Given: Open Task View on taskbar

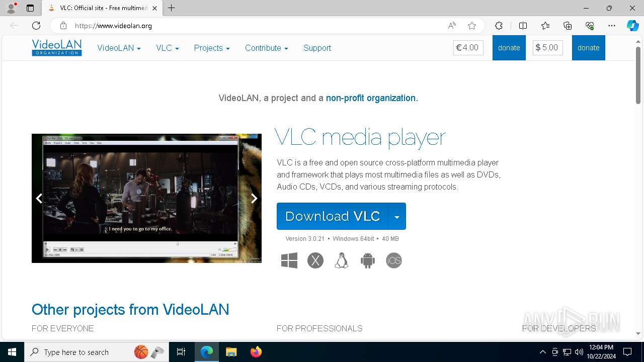Looking at the screenshot, I should tap(181, 352).
